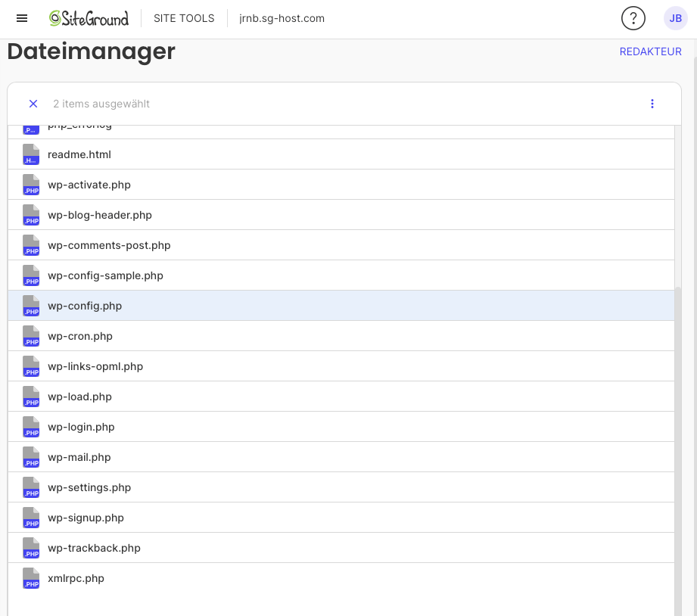Clear selection with the X icon

point(33,104)
